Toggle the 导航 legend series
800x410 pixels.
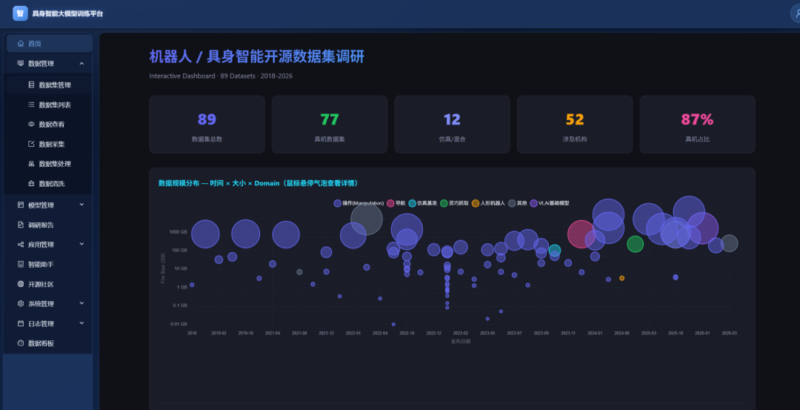pos(396,203)
